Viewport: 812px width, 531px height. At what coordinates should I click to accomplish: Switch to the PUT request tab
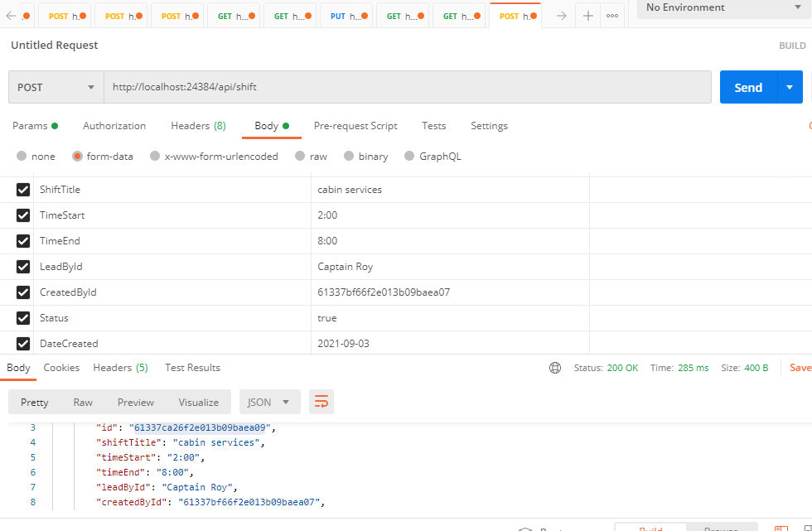point(346,16)
